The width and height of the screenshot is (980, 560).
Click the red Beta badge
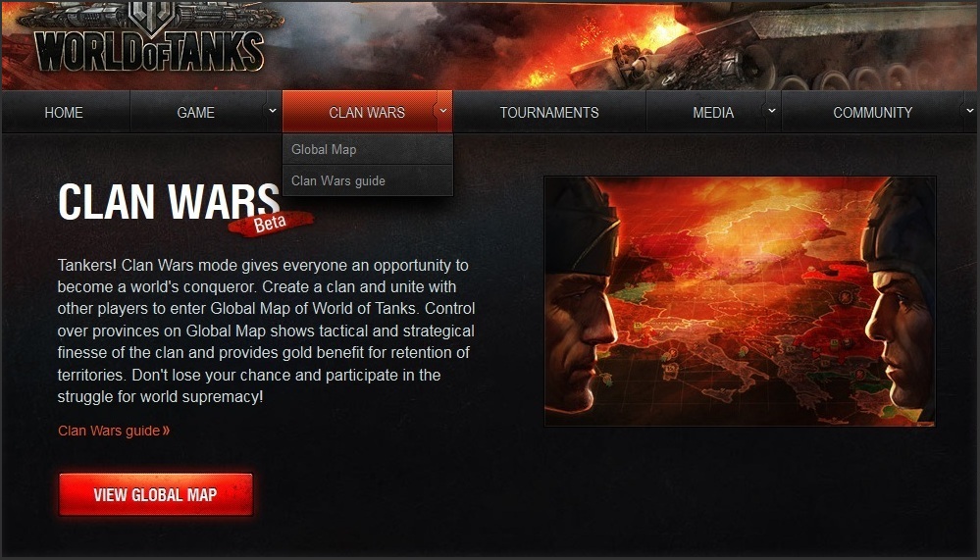(272, 224)
